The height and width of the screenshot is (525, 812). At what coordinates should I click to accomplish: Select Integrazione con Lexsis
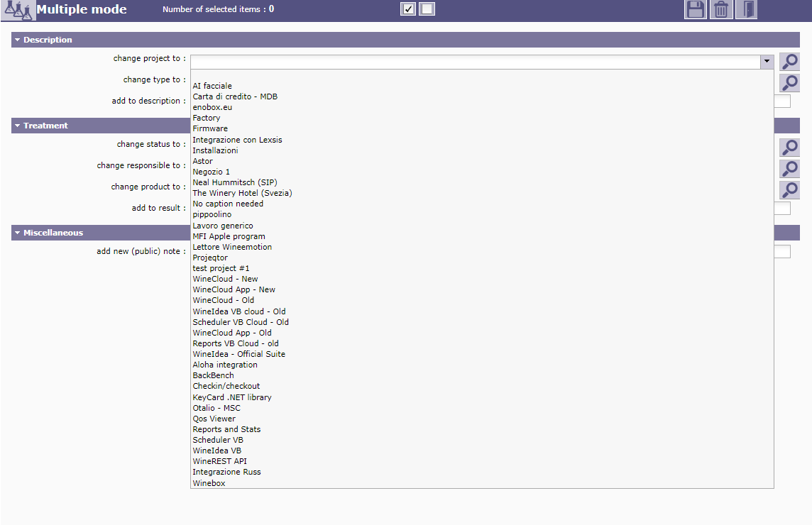click(482, 140)
